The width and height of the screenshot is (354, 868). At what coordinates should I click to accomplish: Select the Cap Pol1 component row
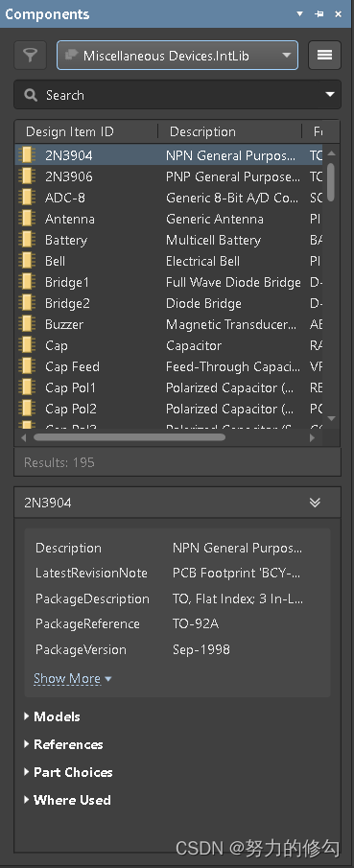pyautogui.click(x=170, y=387)
